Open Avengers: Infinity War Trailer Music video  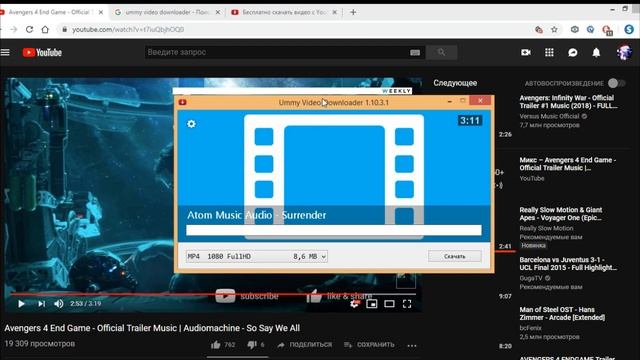point(568,102)
